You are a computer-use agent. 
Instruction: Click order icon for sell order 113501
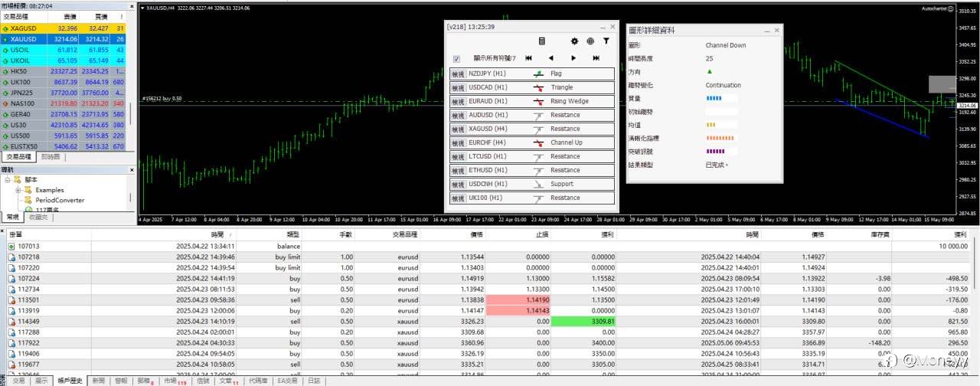(11, 300)
